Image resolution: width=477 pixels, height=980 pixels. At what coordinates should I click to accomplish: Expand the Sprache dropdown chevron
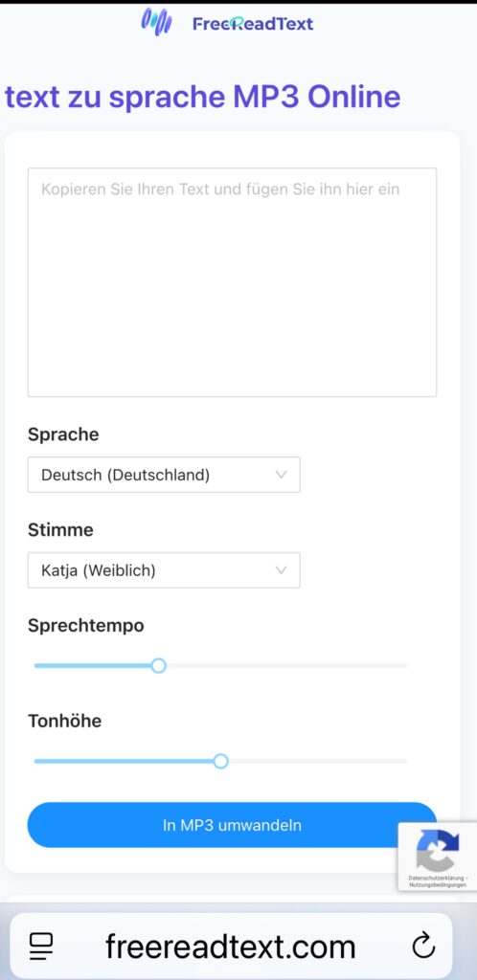click(282, 475)
